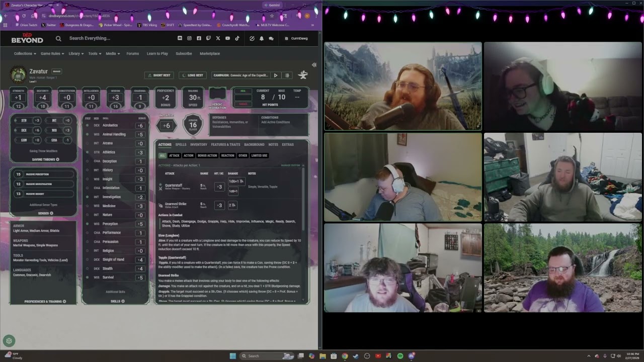Roll the Unarmed Strike +3 to-hit
The width and height of the screenshot is (644, 362).
coord(219,205)
